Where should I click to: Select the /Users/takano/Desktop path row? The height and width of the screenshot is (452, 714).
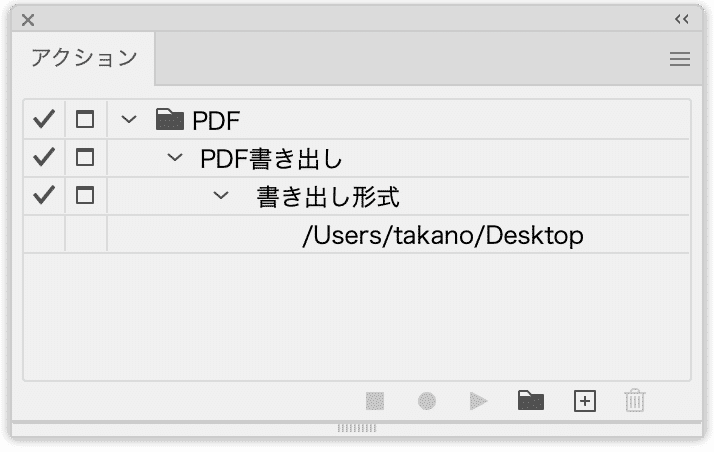coord(356,234)
